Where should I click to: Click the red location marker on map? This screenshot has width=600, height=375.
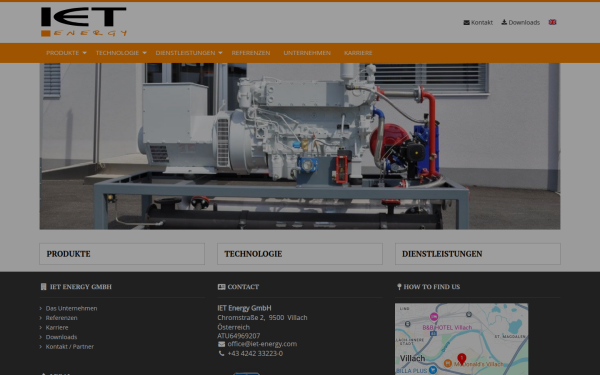pos(461,359)
